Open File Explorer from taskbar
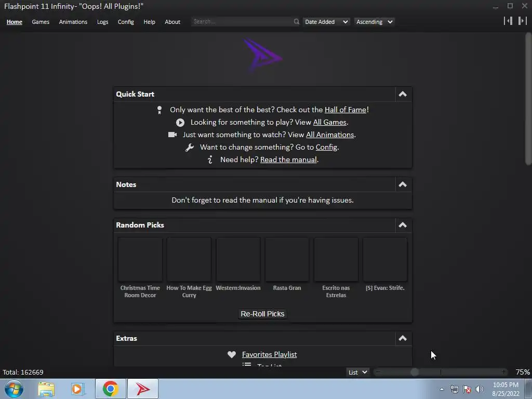The width and height of the screenshot is (532, 399). point(46,389)
